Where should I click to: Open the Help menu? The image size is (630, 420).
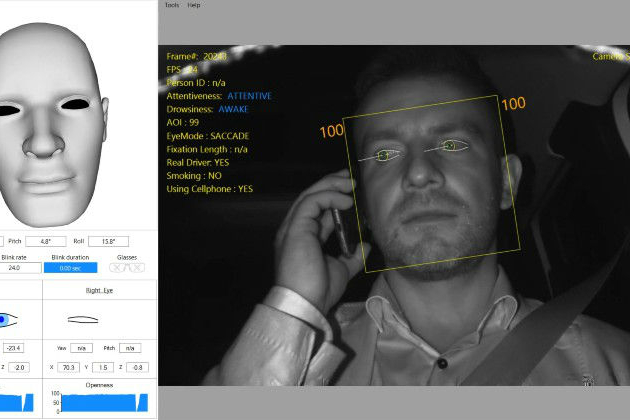(x=194, y=5)
